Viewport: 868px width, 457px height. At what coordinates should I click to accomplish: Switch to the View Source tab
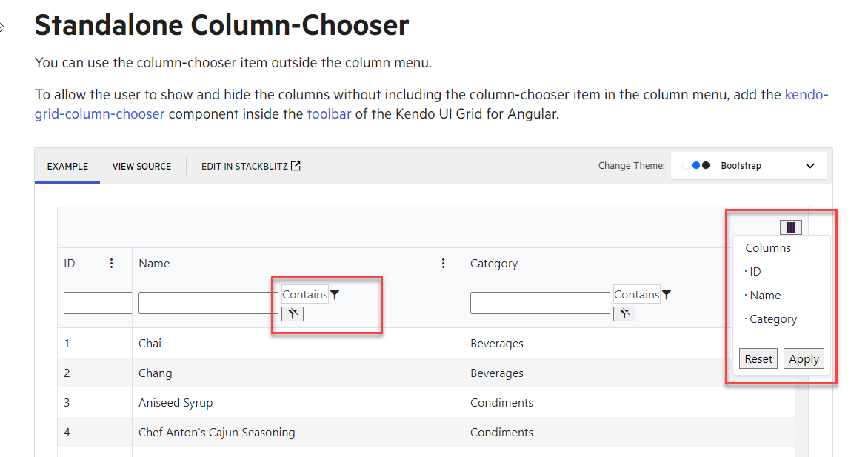click(x=141, y=167)
